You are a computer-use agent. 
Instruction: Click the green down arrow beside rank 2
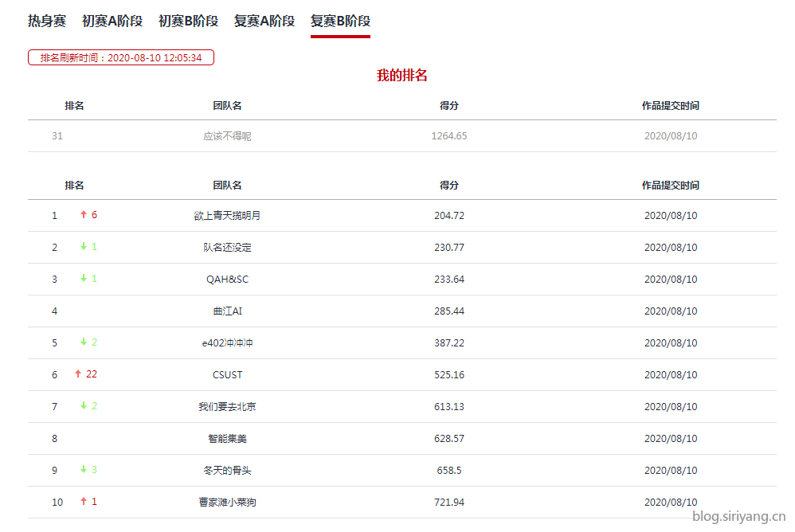click(x=84, y=247)
